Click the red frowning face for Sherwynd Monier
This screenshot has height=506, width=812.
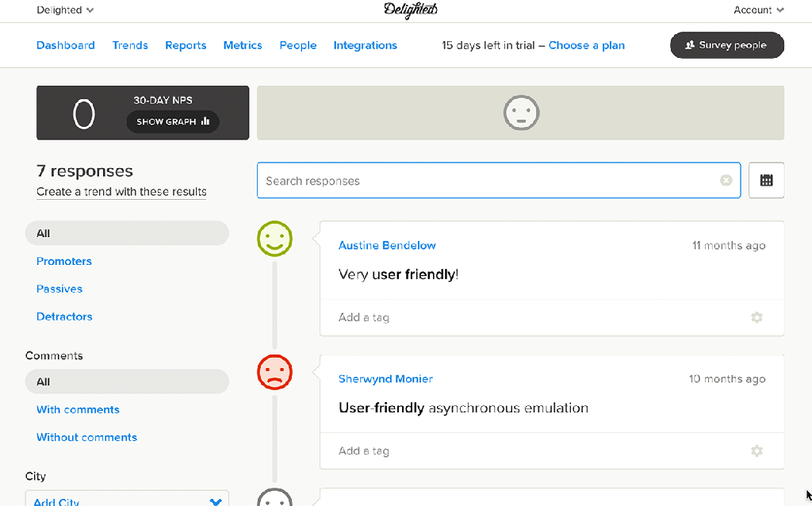point(275,373)
